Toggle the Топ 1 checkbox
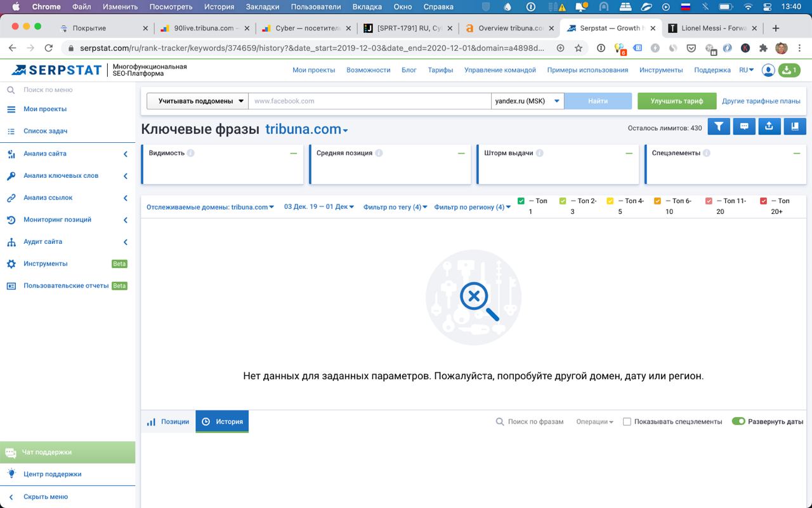 click(x=521, y=201)
